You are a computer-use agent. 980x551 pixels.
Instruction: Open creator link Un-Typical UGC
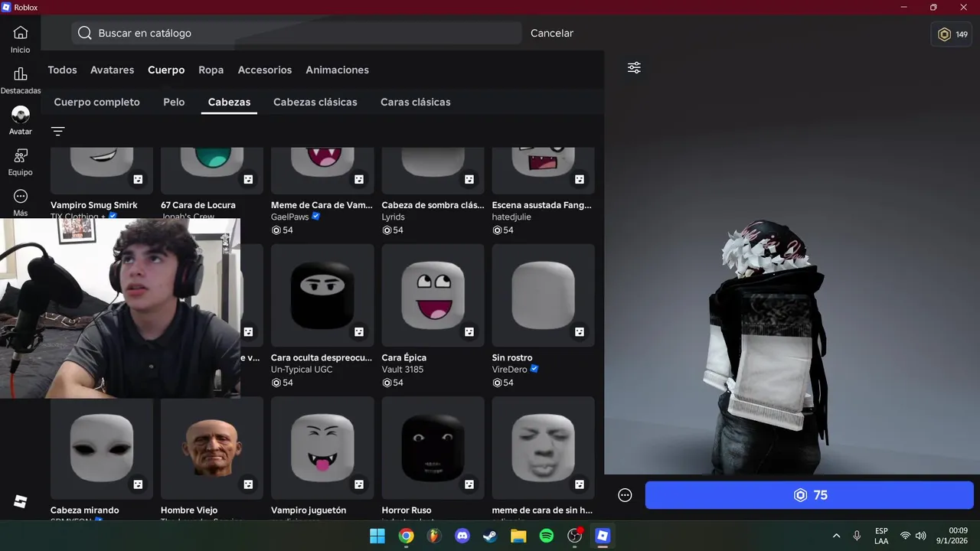[x=302, y=370]
